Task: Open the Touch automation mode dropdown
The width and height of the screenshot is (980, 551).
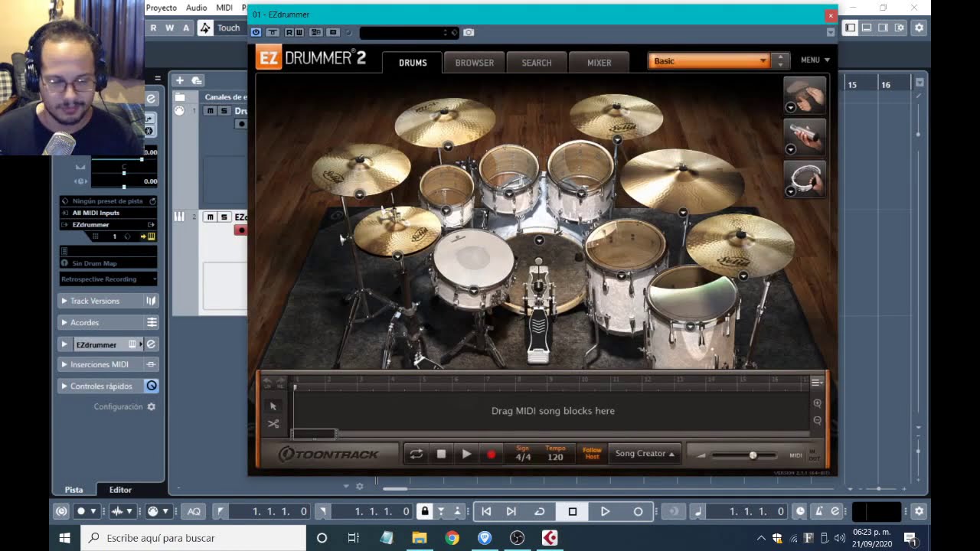Action: coord(228,28)
